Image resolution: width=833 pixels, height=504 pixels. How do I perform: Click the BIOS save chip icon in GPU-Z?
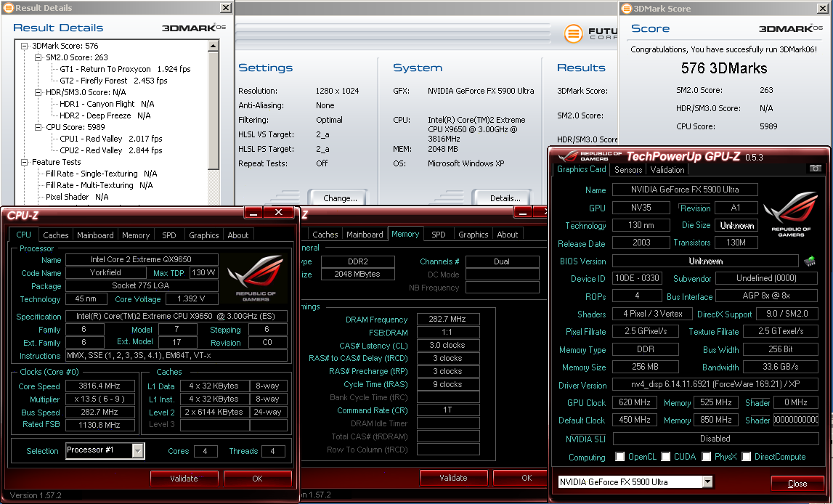point(810,261)
